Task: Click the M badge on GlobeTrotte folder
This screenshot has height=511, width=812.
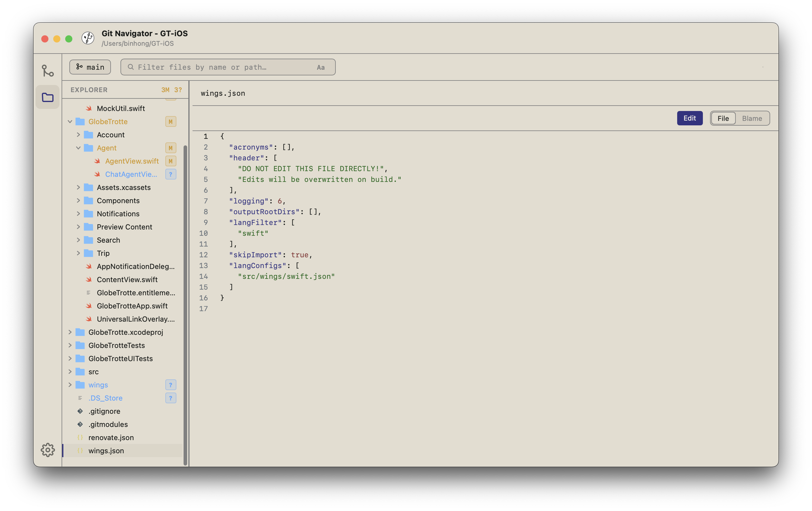Action: tap(171, 121)
